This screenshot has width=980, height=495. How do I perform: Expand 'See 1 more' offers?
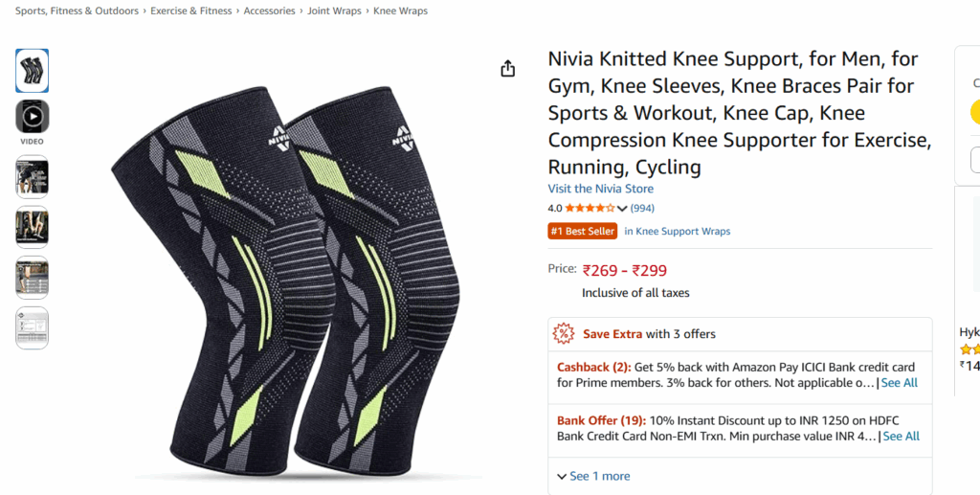point(593,476)
